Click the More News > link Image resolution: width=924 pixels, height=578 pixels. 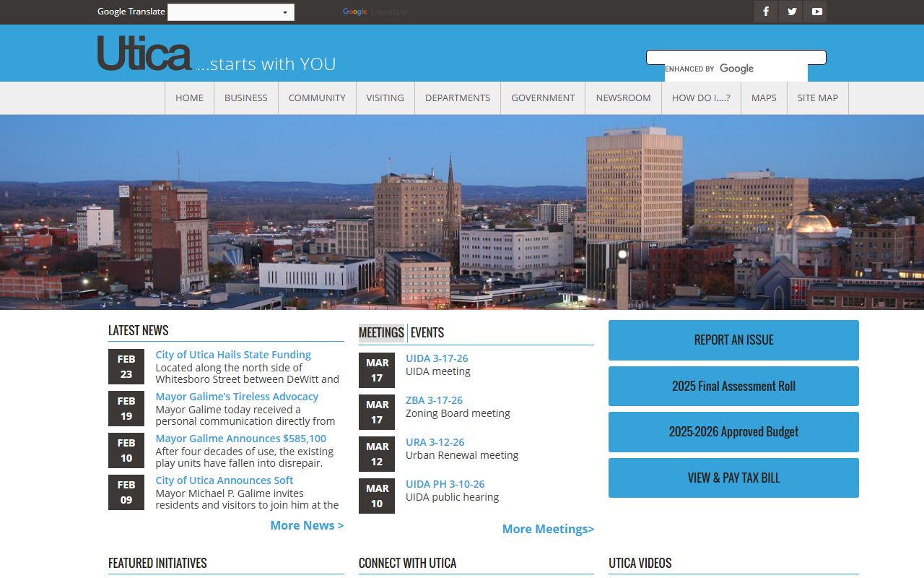pyautogui.click(x=307, y=525)
